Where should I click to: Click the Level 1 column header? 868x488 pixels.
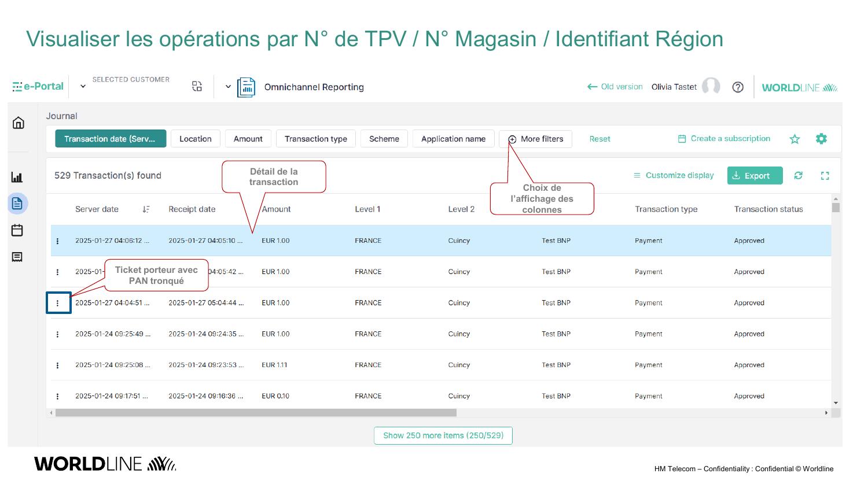[x=367, y=209]
